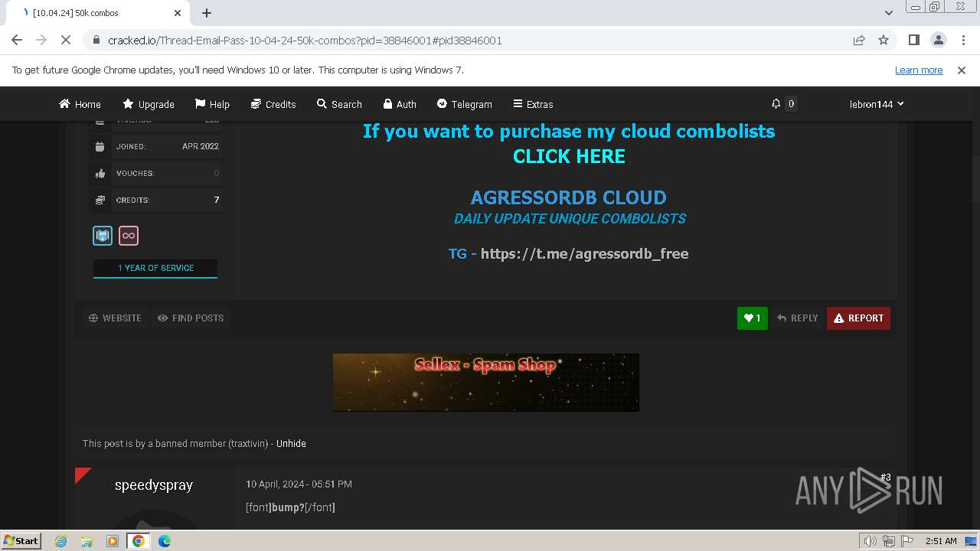Click the browser Back arrow
This screenshot has height=551, width=980.
(x=17, y=40)
